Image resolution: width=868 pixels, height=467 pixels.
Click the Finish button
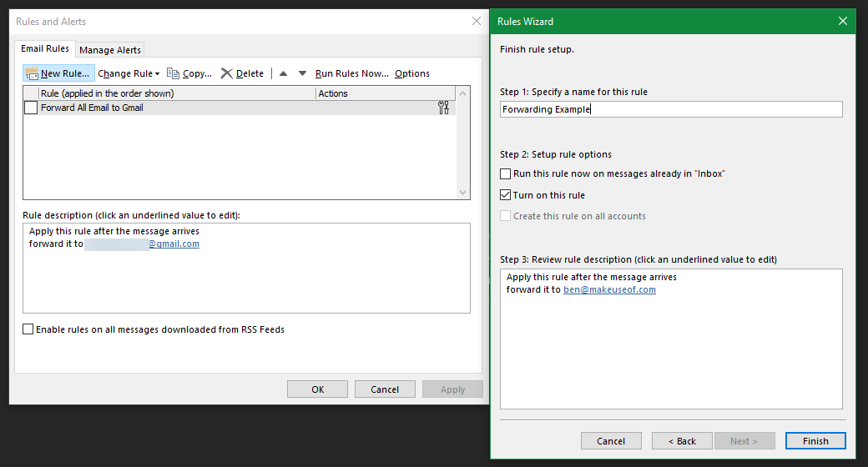pos(815,441)
